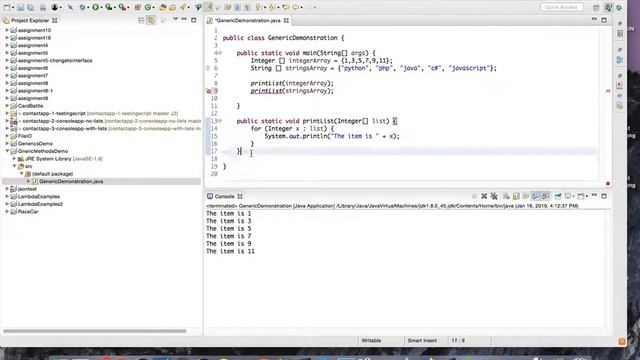Click the Debug bug icon in toolbar
This screenshot has width=640, height=360.
[x=83, y=7]
